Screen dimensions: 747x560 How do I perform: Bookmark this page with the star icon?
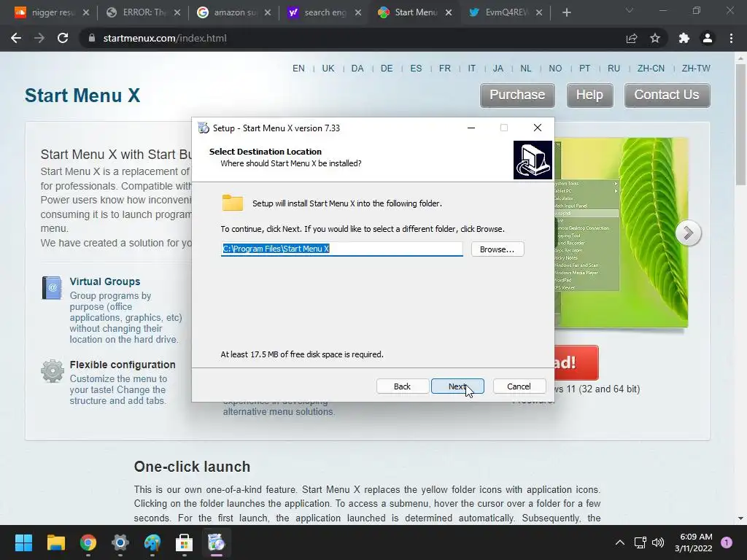pyautogui.click(x=655, y=38)
